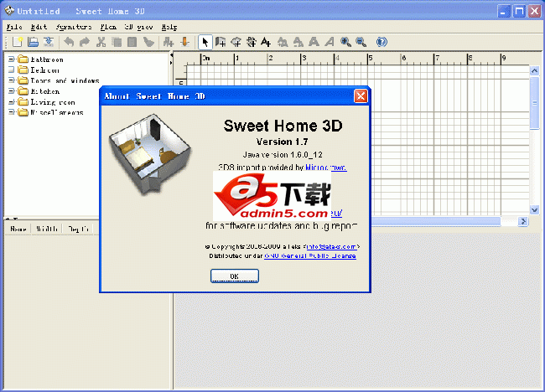Click the Decrease text size icon

pos(298,42)
